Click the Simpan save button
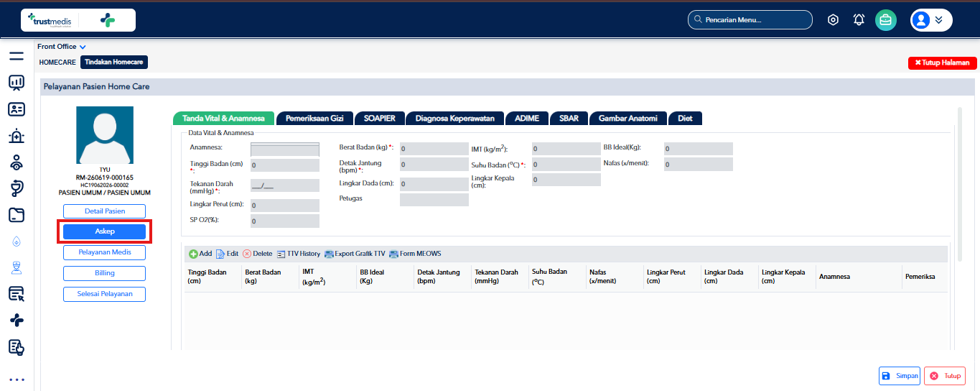Viewport: 980px width, 391px height. click(x=900, y=376)
